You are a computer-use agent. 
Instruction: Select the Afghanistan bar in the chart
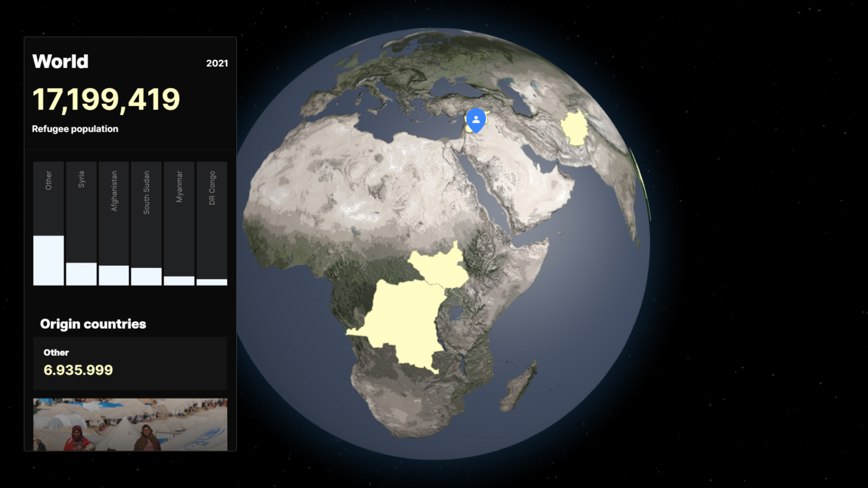[114, 224]
